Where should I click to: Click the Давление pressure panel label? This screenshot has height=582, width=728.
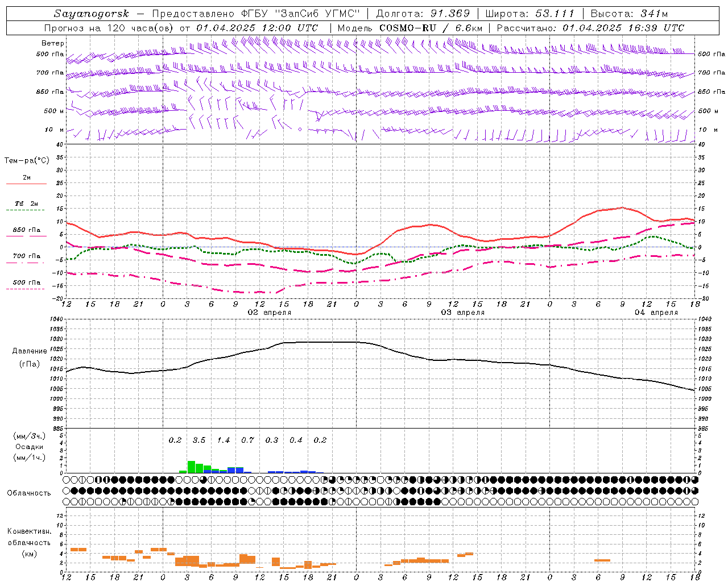[30, 351]
